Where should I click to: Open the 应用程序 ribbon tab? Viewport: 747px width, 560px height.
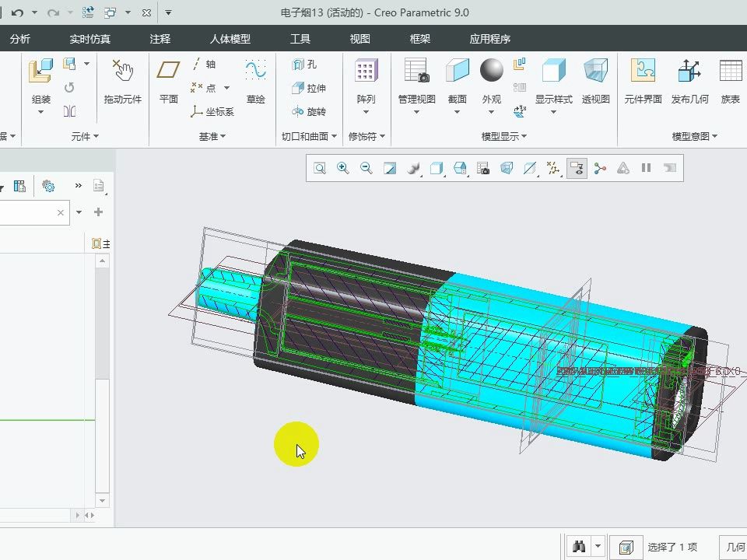click(489, 39)
